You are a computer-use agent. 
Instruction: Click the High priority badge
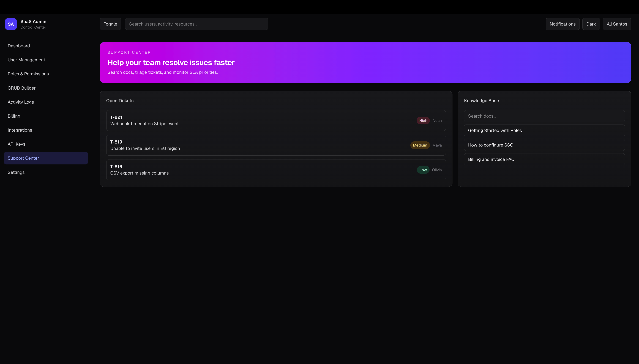423,120
